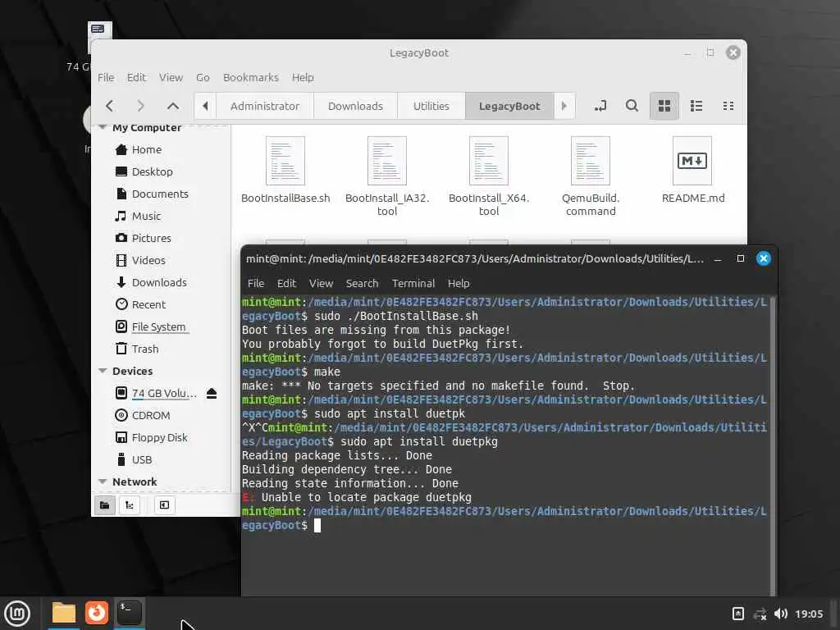Go back in LegacyBoot file manager
This screenshot has height=630, width=840.
coord(109,106)
